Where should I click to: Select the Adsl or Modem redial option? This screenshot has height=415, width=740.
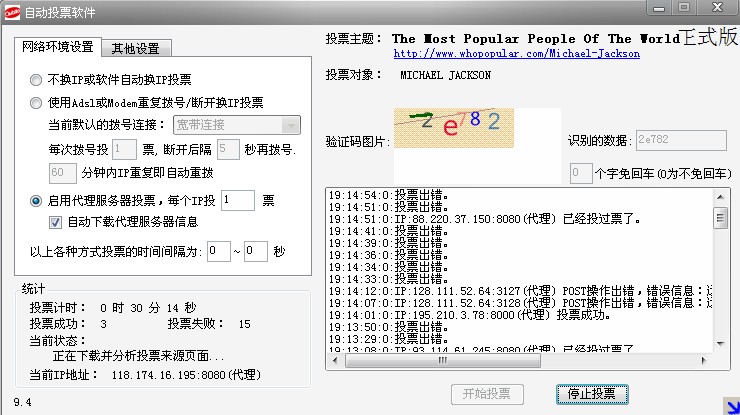click(36, 102)
